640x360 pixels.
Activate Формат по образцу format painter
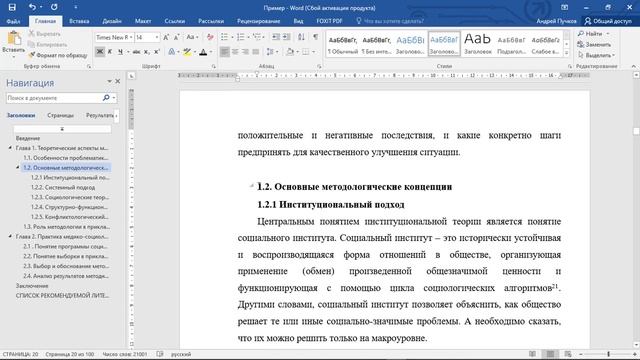point(58,55)
